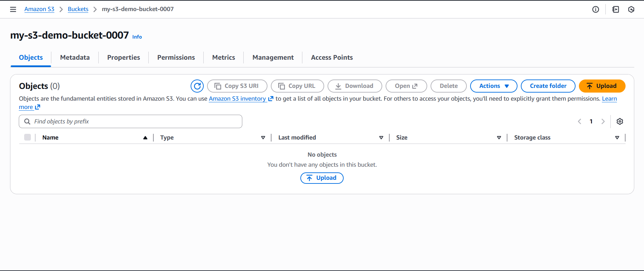Open the Management tab
This screenshot has width=644, height=271.
click(273, 57)
